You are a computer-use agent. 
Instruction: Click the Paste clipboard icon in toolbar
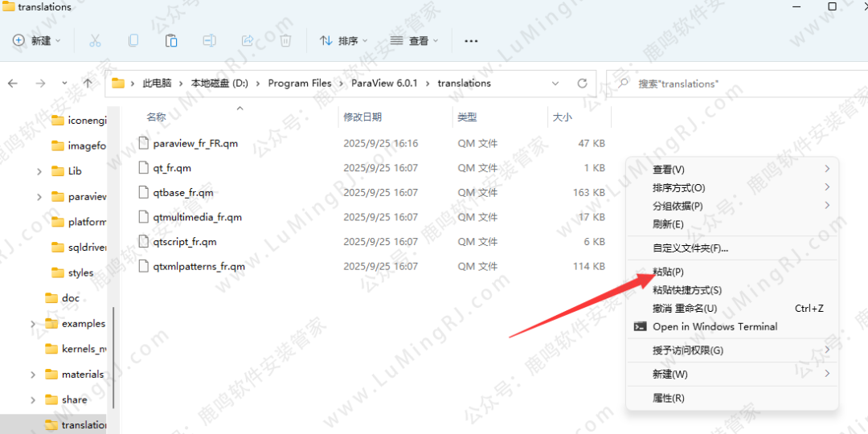click(171, 40)
